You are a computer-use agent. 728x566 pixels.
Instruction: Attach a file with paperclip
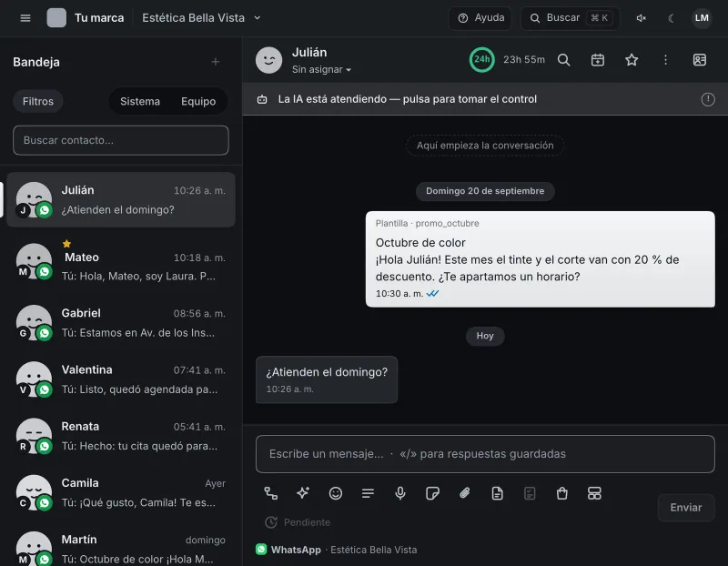(465, 493)
